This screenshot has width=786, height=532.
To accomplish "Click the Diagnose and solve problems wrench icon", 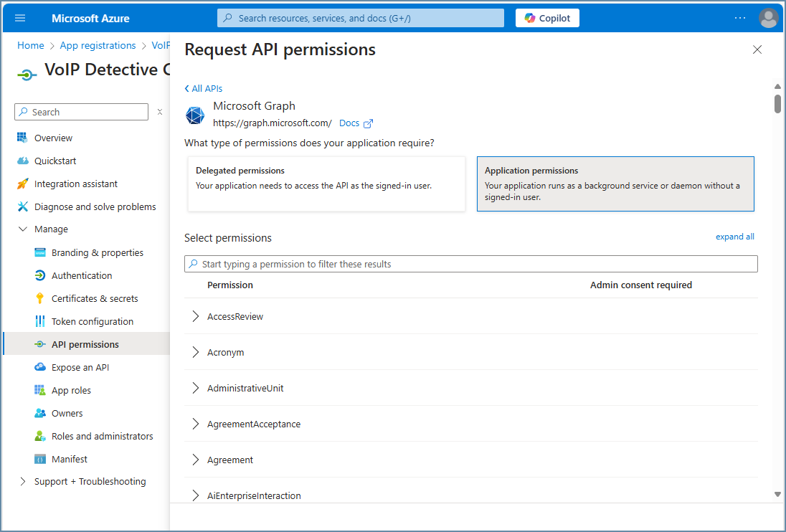I will coord(22,206).
